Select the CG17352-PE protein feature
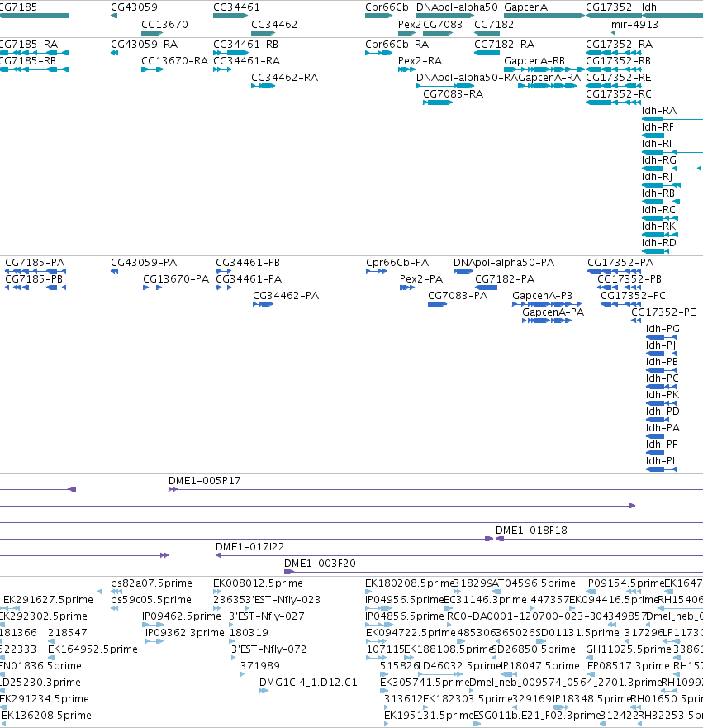The width and height of the screenshot is (703, 728). click(636, 321)
